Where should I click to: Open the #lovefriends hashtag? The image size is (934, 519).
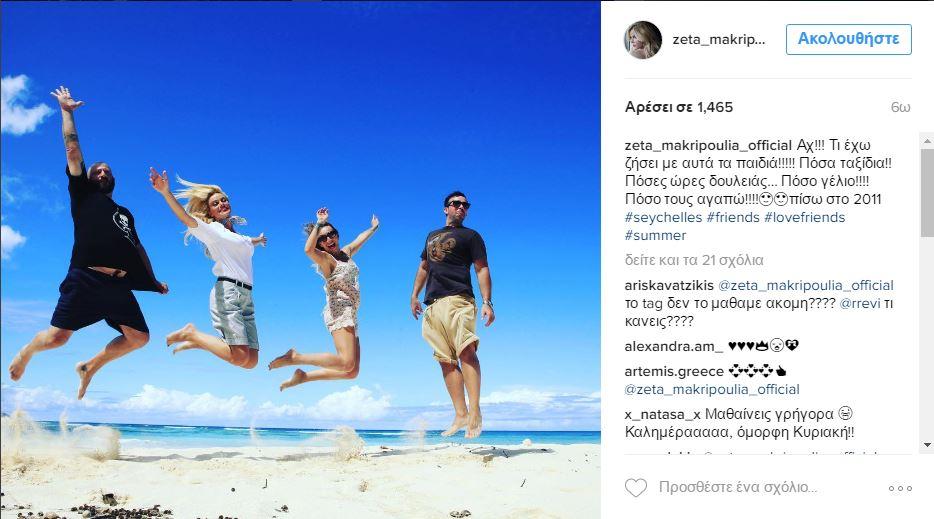pos(804,217)
